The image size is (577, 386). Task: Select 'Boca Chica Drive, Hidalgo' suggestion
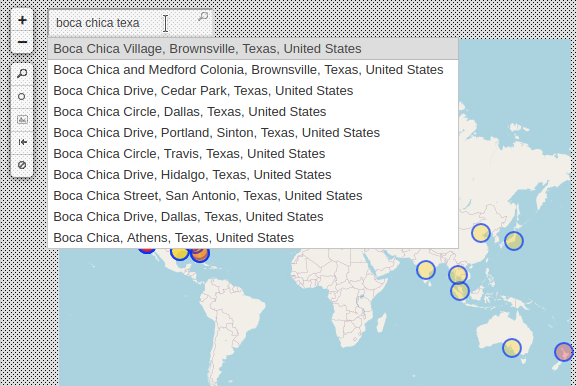(x=253, y=175)
